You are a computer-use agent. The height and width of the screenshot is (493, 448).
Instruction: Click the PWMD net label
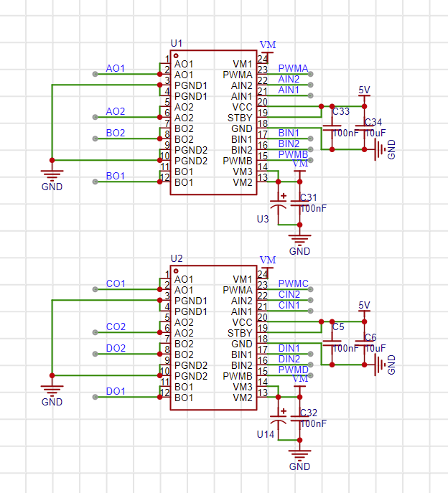point(293,370)
